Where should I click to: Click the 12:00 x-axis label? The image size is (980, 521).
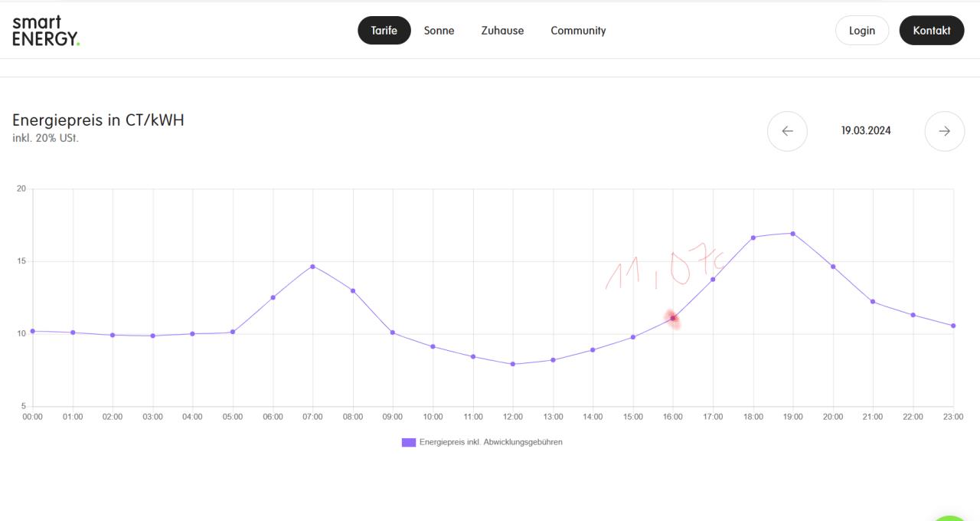513,417
